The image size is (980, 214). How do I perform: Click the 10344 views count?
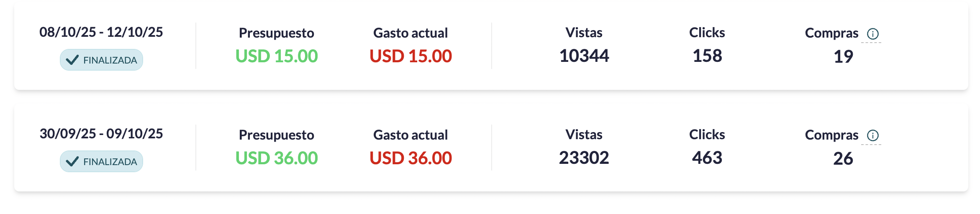pos(584,56)
